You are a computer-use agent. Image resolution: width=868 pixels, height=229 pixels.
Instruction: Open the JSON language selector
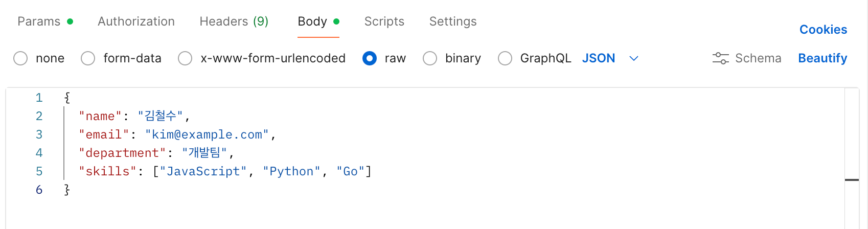click(x=599, y=58)
